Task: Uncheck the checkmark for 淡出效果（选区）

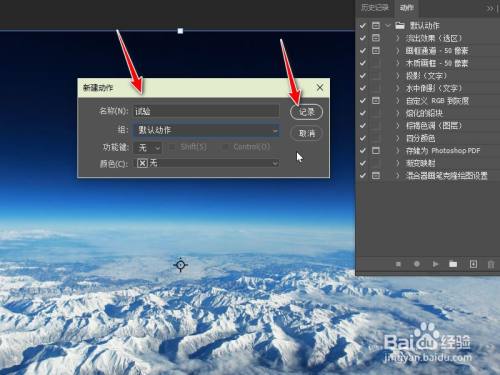Action: click(363, 38)
